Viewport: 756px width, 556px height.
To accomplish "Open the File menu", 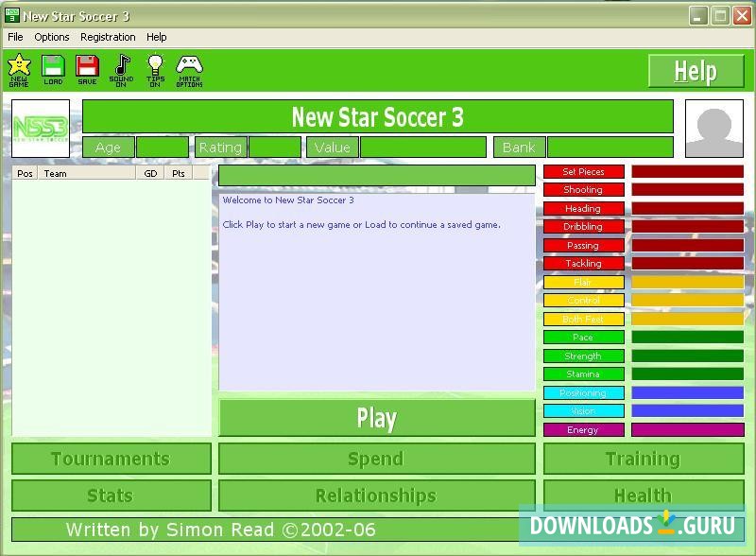I will pos(15,37).
